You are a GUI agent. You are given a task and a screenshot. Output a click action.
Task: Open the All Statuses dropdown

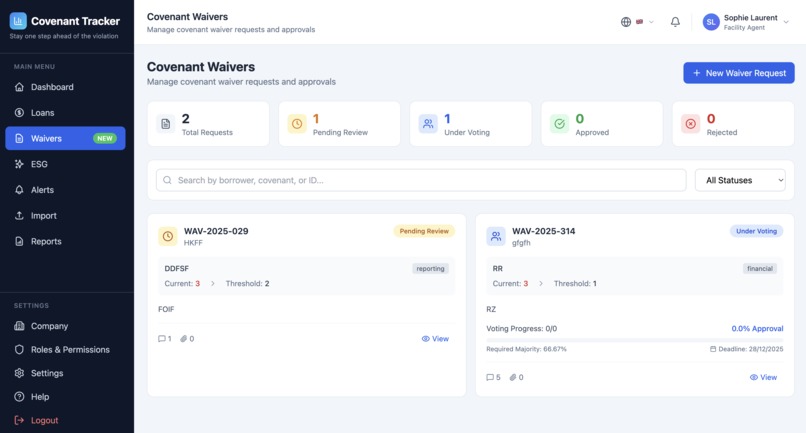pos(740,180)
